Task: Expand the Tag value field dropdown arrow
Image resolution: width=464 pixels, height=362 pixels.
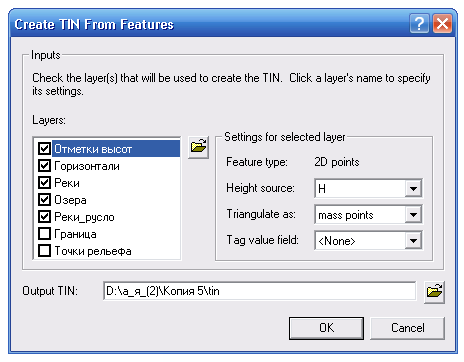Action: pyautogui.click(x=413, y=241)
